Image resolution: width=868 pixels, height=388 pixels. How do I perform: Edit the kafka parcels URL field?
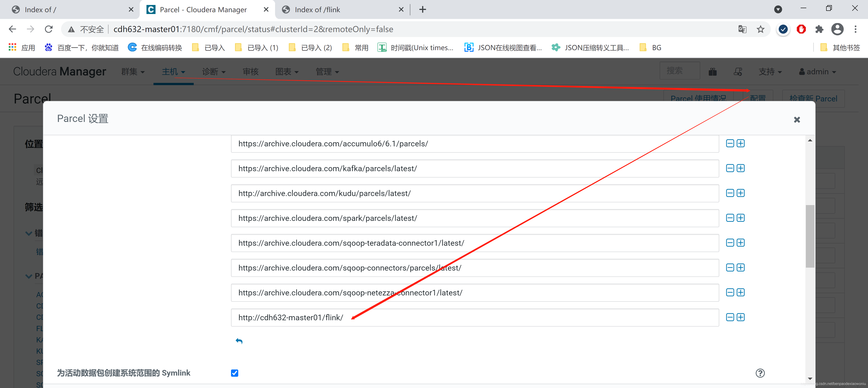coord(475,168)
